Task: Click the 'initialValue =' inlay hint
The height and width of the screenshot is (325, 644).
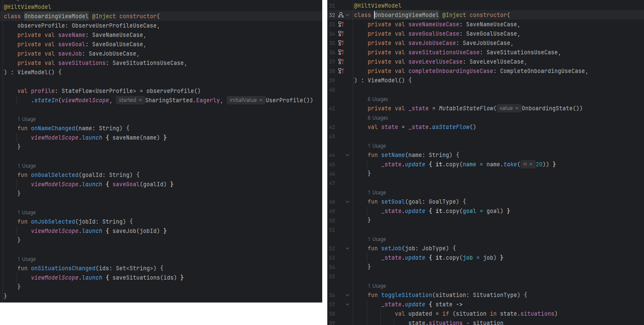Action: (245, 100)
